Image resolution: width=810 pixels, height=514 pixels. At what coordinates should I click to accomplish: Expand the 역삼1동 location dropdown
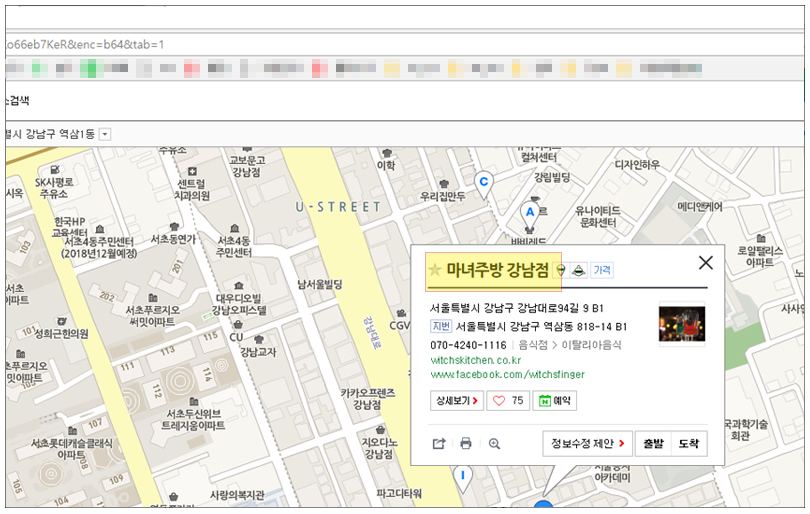(105, 134)
